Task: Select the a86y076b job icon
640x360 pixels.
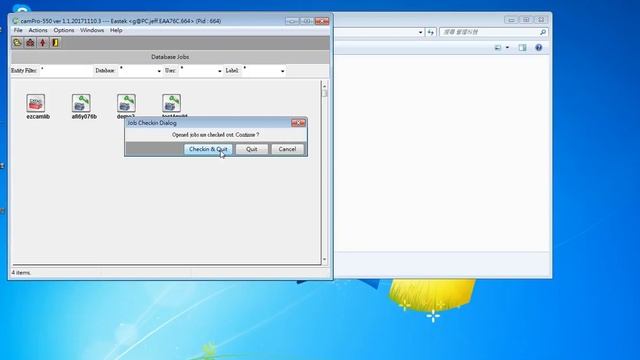Action: [x=81, y=103]
